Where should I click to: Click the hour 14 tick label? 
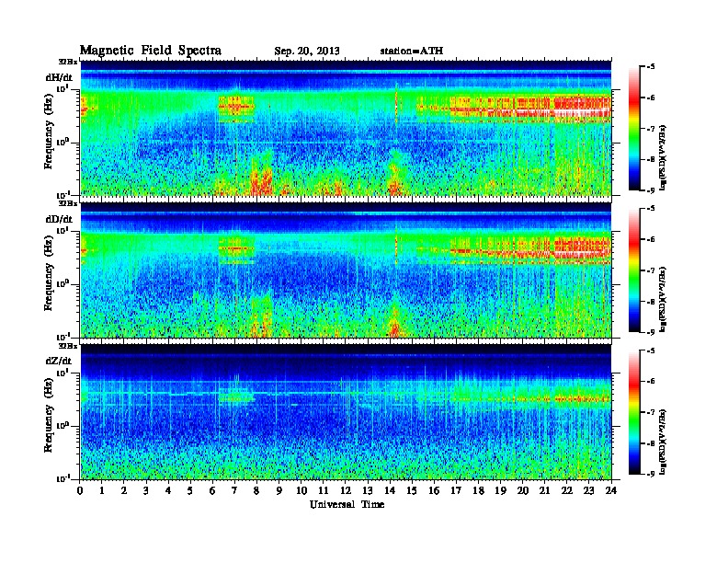390,490
